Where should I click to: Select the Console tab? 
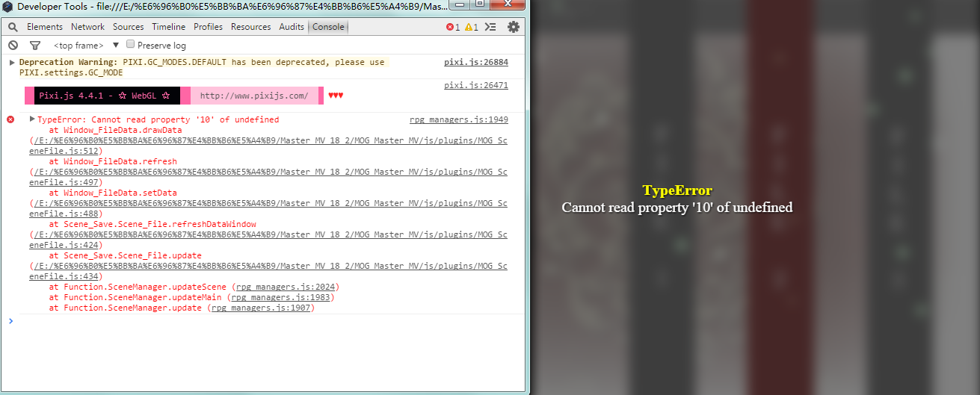pyautogui.click(x=328, y=27)
